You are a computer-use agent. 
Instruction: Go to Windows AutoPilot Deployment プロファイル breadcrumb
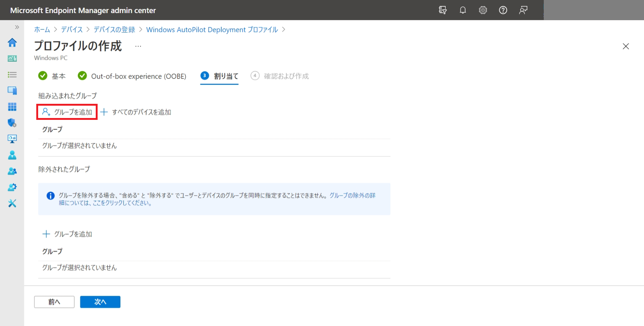(x=212, y=30)
